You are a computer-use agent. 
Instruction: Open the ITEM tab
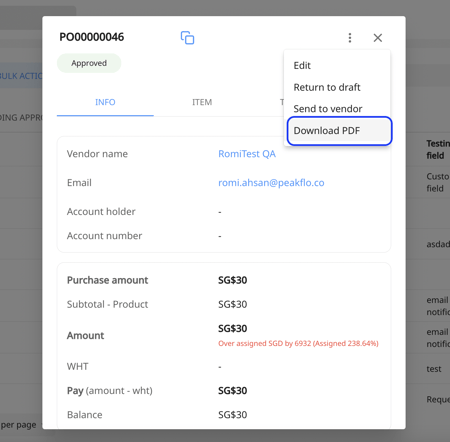pyautogui.click(x=202, y=102)
